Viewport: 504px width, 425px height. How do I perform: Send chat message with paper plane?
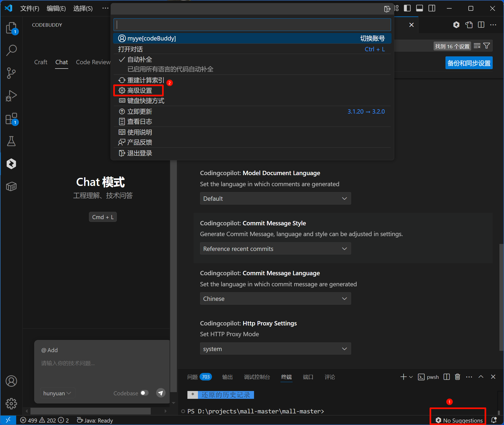point(161,393)
